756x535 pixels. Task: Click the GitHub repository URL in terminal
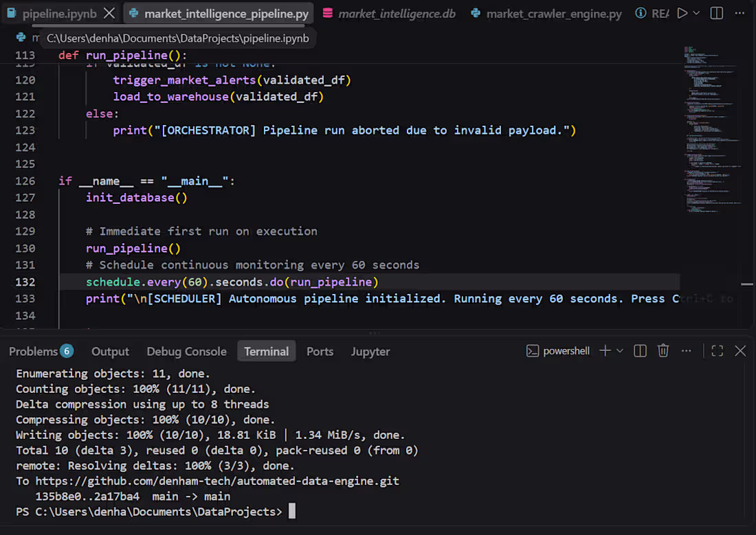217,481
